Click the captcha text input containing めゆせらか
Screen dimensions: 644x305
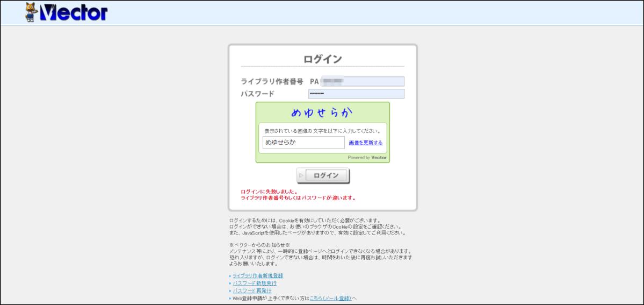tap(303, 143)
